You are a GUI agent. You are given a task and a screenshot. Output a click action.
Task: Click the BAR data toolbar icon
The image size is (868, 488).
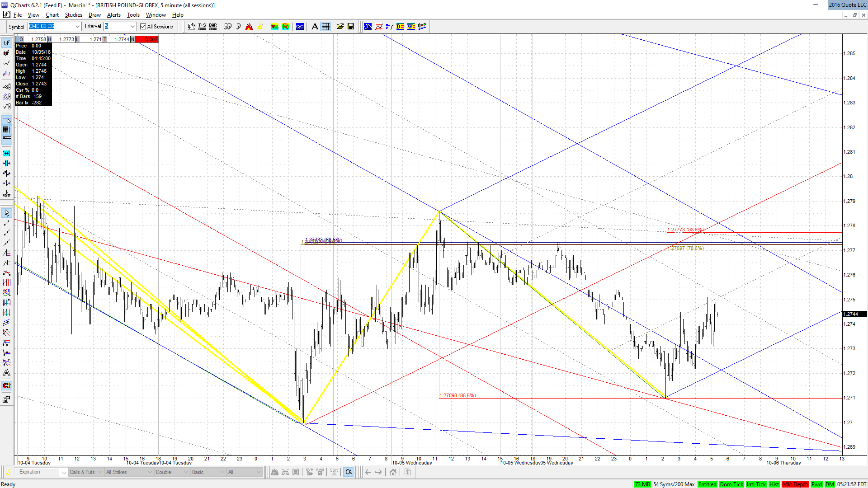(213, 27)
